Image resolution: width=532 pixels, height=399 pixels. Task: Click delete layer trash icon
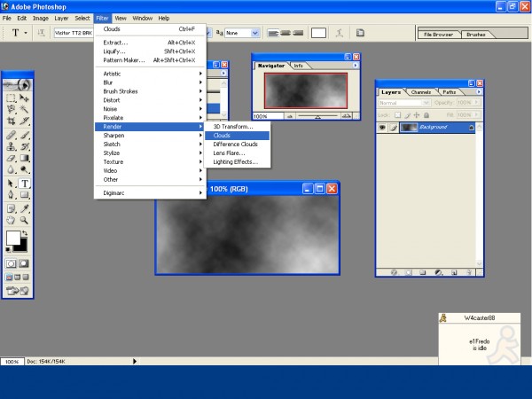pyautogui.click(x=469, y=272)
